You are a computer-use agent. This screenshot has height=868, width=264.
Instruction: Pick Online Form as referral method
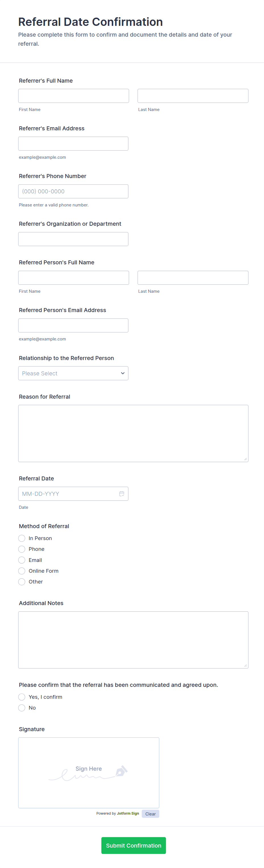click(22, 571)
